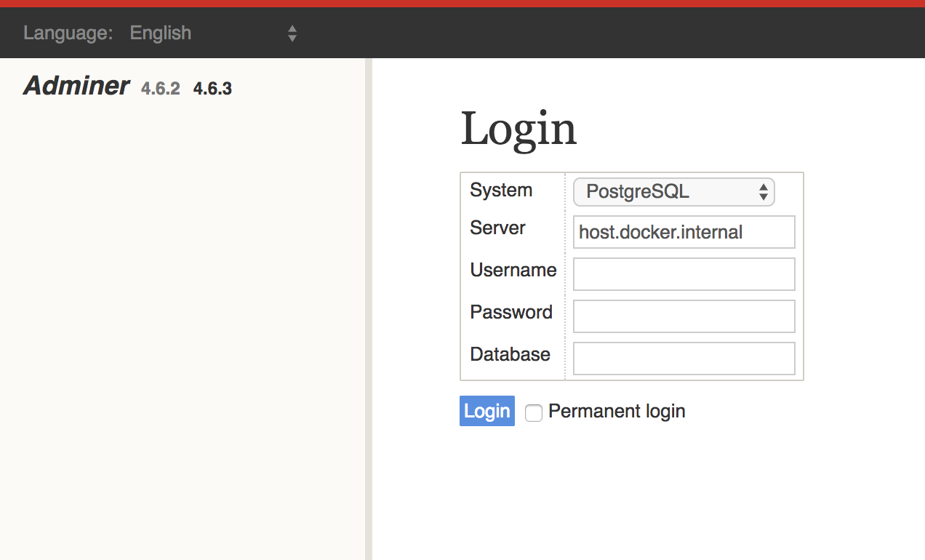925x560 pixels.
Task: Click inside the Password input field
Action: click(x=683, y=316)
